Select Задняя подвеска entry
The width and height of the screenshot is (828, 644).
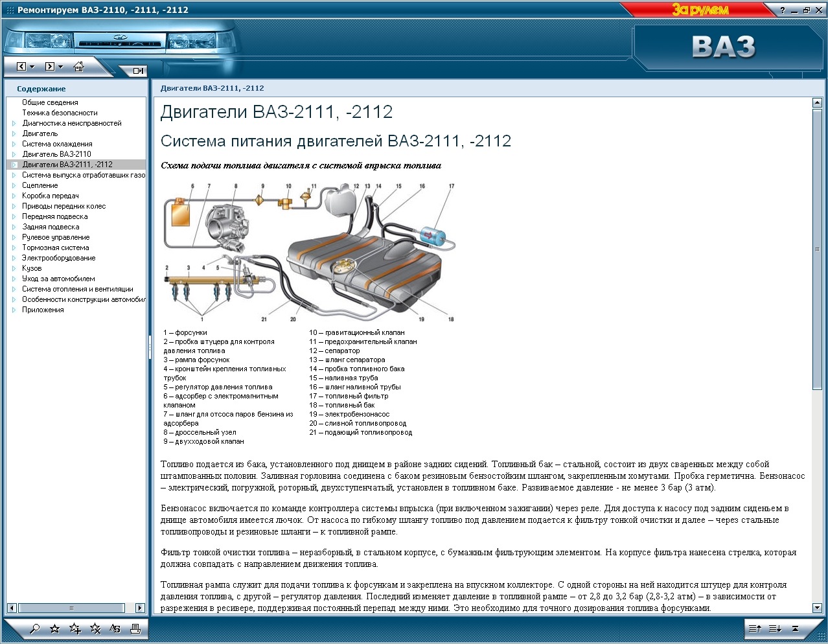(x=51, y=227)
